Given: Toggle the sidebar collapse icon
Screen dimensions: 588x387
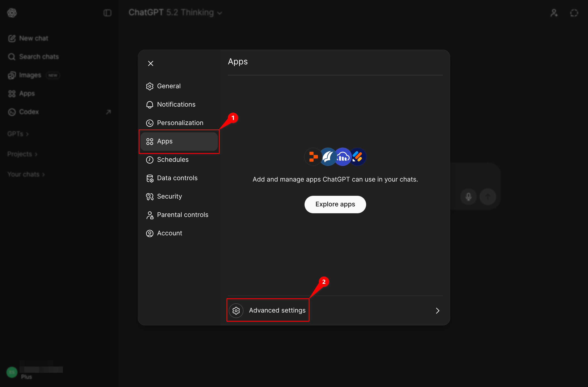Looking at the screenshot, I should 107,13.
